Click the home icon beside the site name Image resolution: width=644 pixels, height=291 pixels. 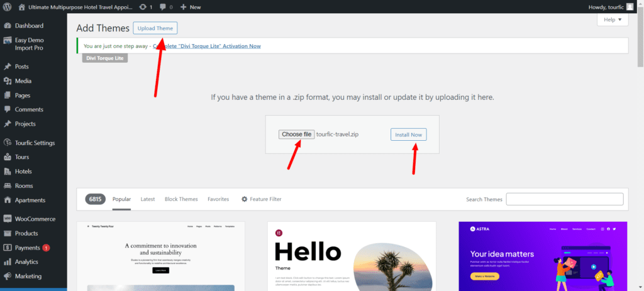(22, 7)
